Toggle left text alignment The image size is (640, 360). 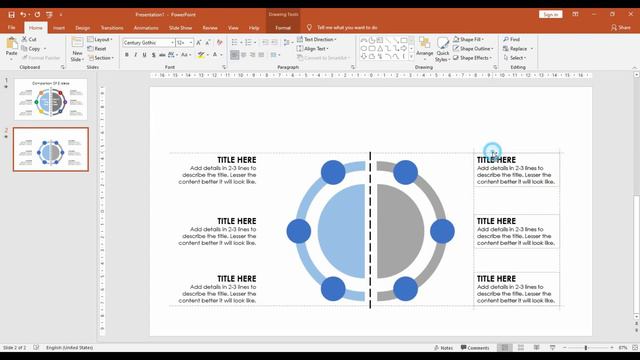coord(235,55)
